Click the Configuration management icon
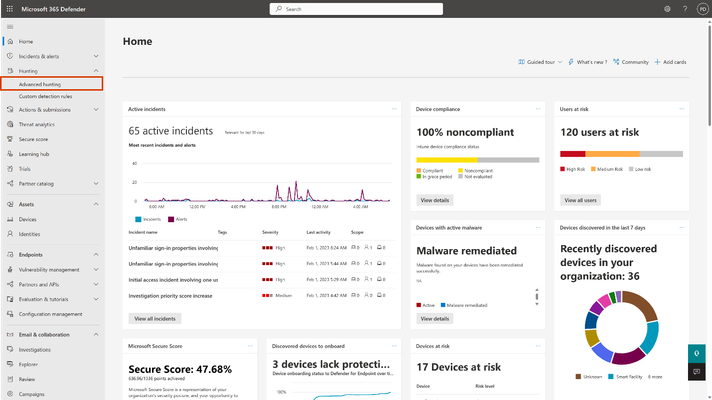 (10, 314)
